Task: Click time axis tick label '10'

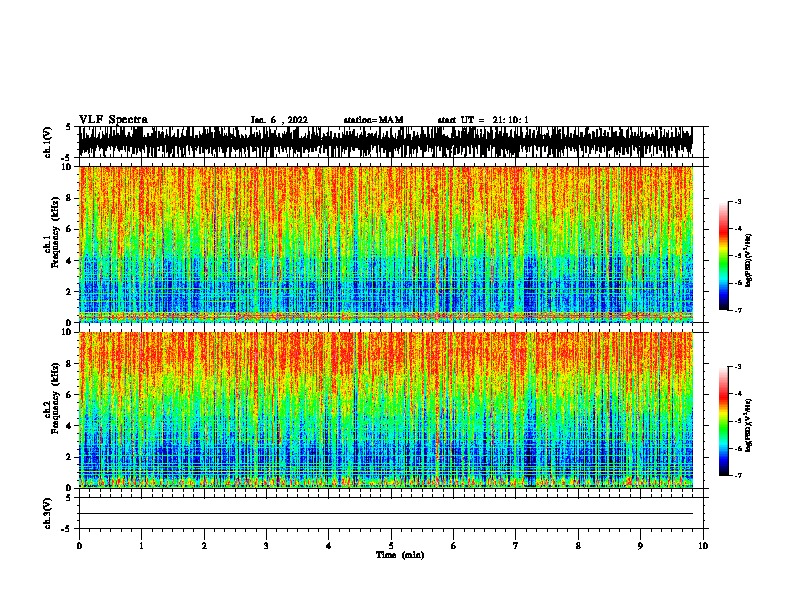Action: pyautogui.click(x=703, y=546)
